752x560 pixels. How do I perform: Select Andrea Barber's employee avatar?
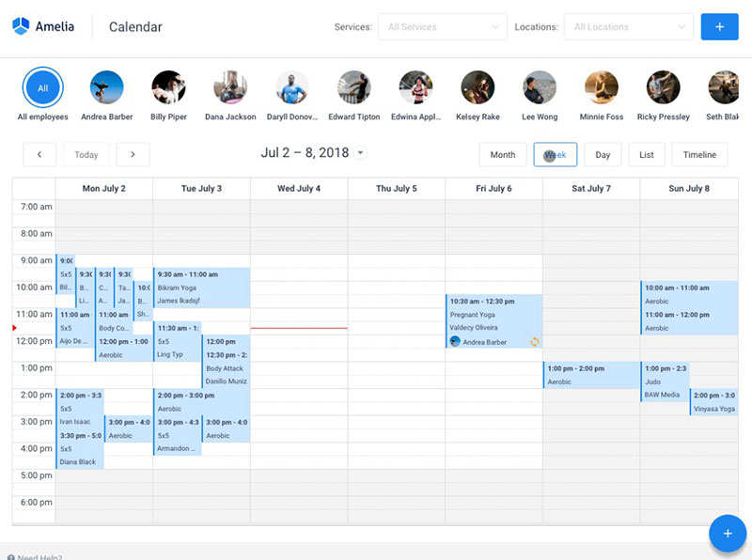click(x=106, y=87)
